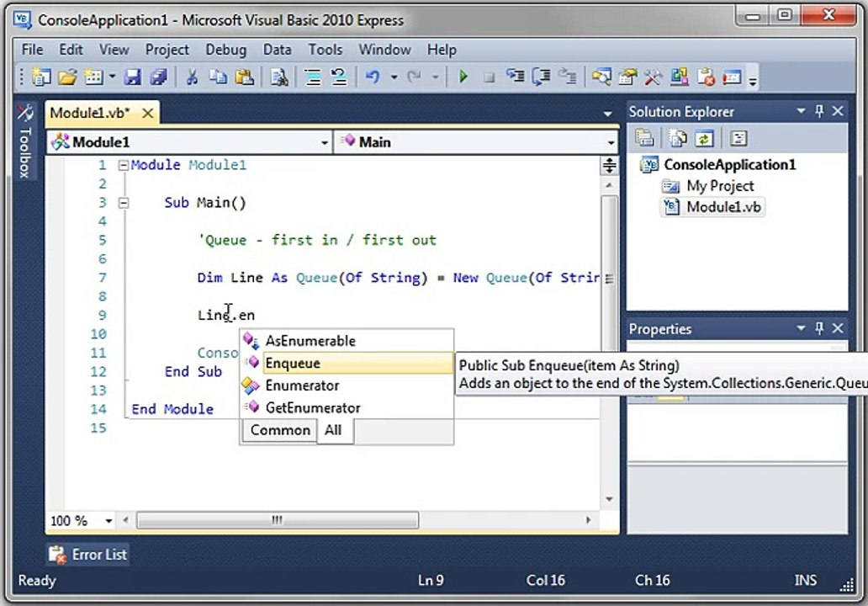Click the New Project toolbar icon
Image resolution: width=868 pixels, height=606 pixels.
[41, 77]
